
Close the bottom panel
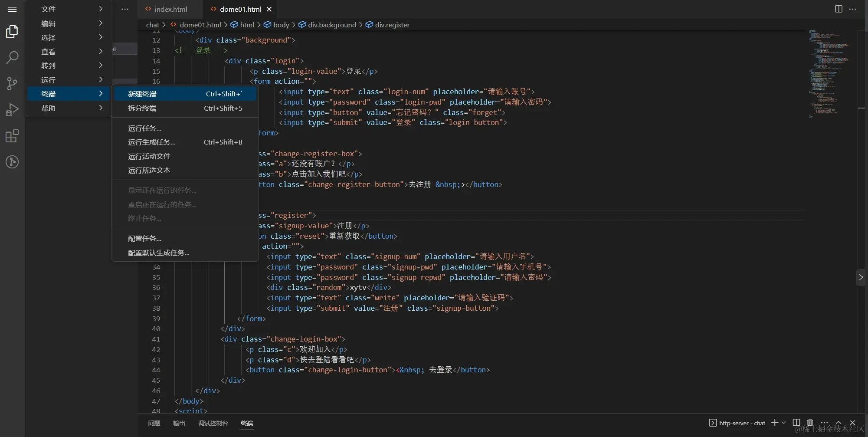[852, 423]
